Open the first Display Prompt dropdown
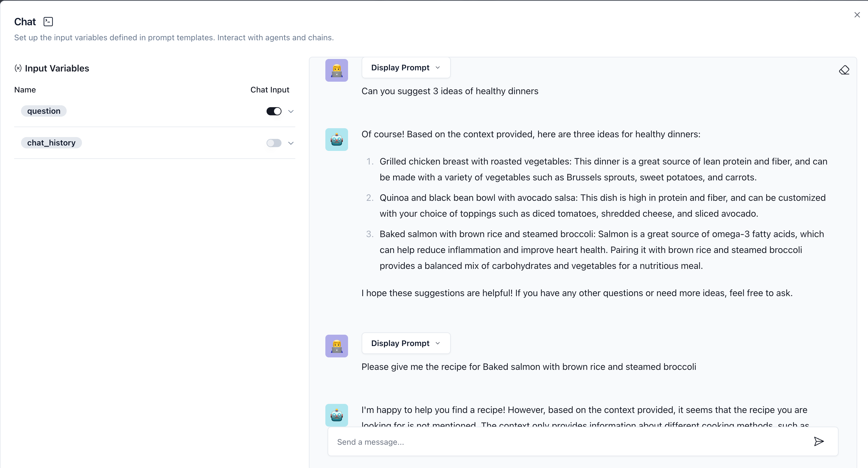The width and height of the screenshot is (868, 468). click(406, 68)
